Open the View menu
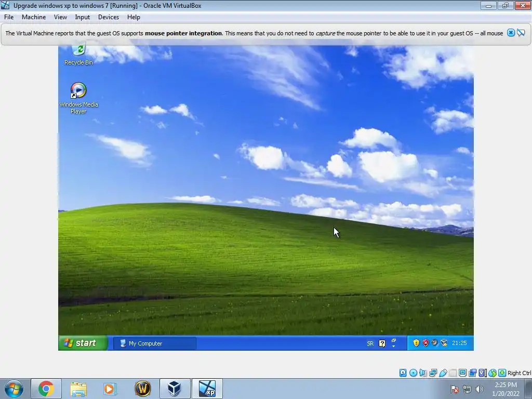This screenshot has width=532, height=399. (x=60, y=17)
